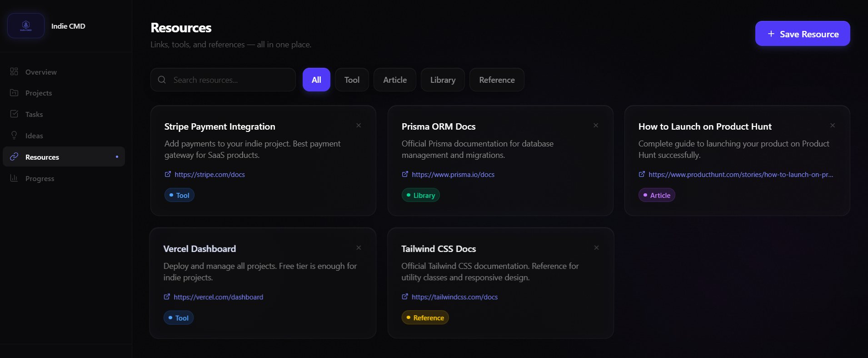Screen dimensions: 868x358
Task: Remove the How to Launch on Product Hunt card
Action: click(x=833, y=125)
